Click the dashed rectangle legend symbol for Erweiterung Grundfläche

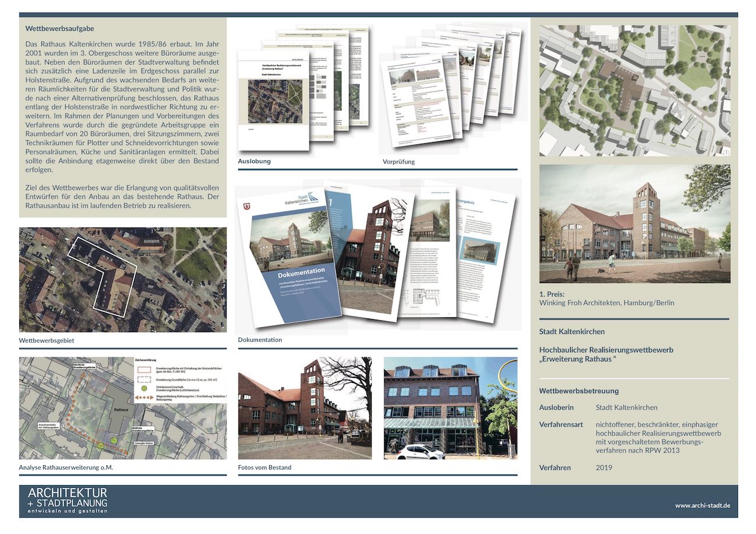(x=144, y=379)
